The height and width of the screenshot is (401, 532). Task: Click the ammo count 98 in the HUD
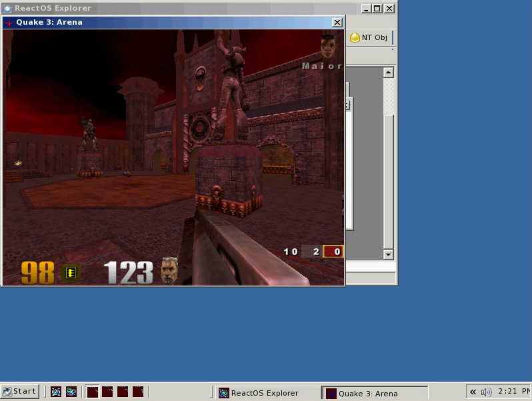point(37,273)
